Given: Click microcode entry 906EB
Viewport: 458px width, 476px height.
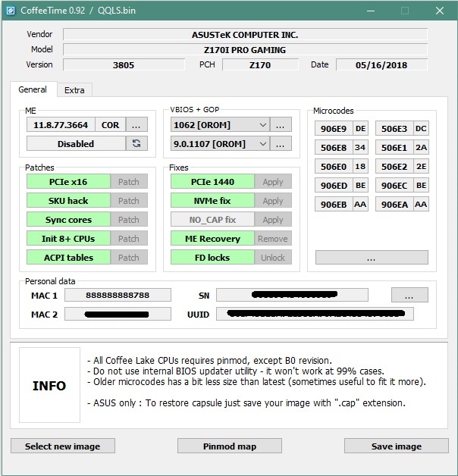Looking at the screenshot, I should tap(334, 205).
